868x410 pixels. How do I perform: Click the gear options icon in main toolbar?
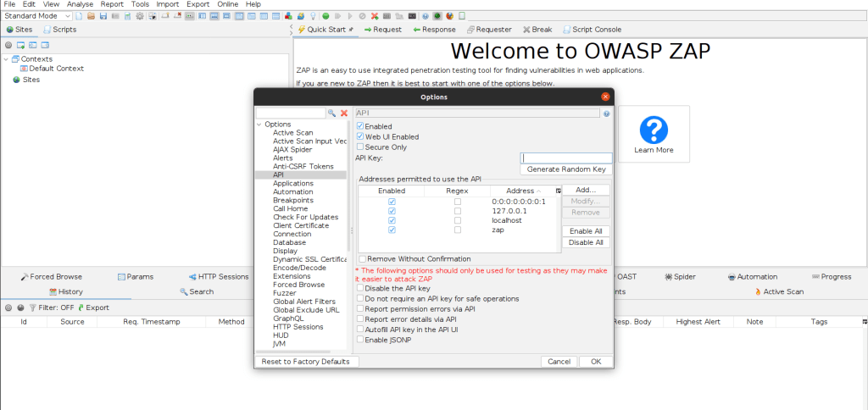tap(140, 16)
